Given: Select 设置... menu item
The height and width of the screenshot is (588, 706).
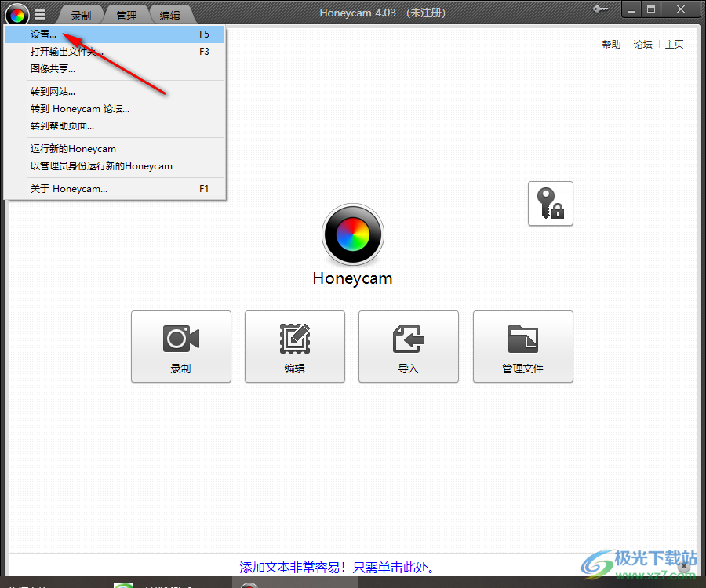Looking at the screenshot, I should click(x=115, y=34).
